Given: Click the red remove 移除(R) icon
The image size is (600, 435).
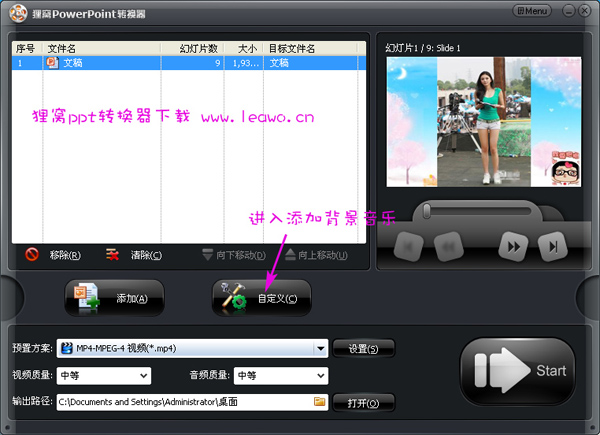Looking at the screenshot, I should click(x=32, y=254).
